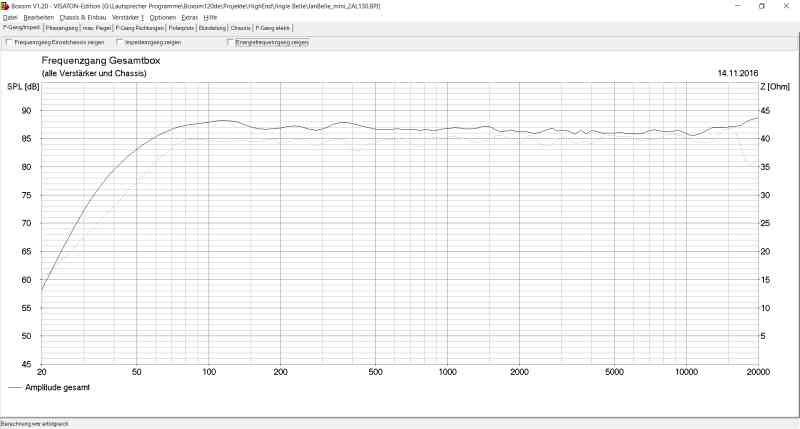Enable Energiefrequenzgang zeigen checkbox
The width and height of the screenshot is (800, 429).
(231, 43)
